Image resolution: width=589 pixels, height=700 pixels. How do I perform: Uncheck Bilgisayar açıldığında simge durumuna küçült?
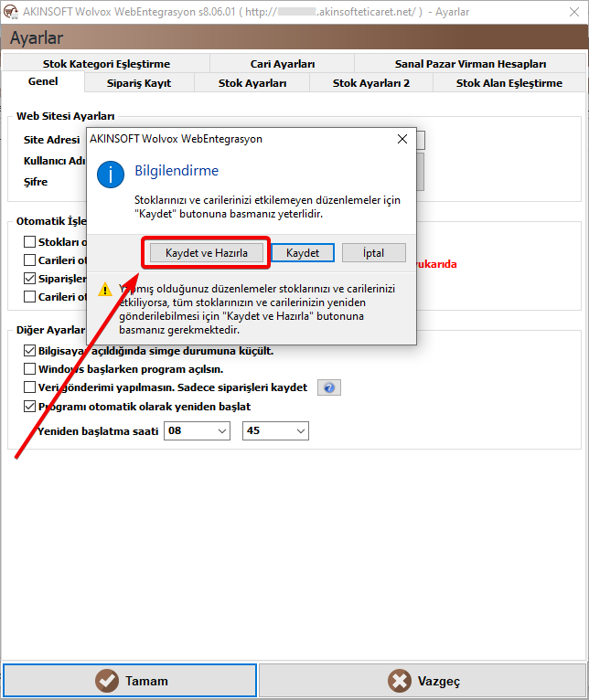click(x=29, y=351)
